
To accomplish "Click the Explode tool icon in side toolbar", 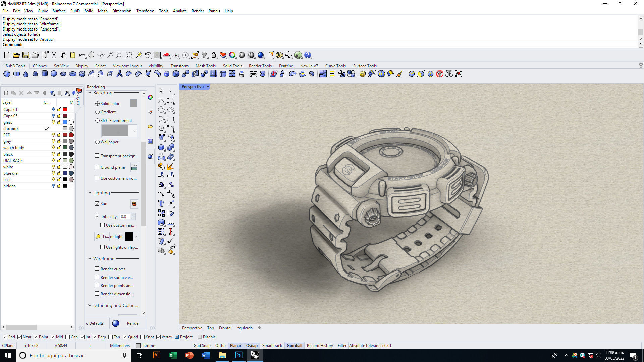I will tap(171, 166).
